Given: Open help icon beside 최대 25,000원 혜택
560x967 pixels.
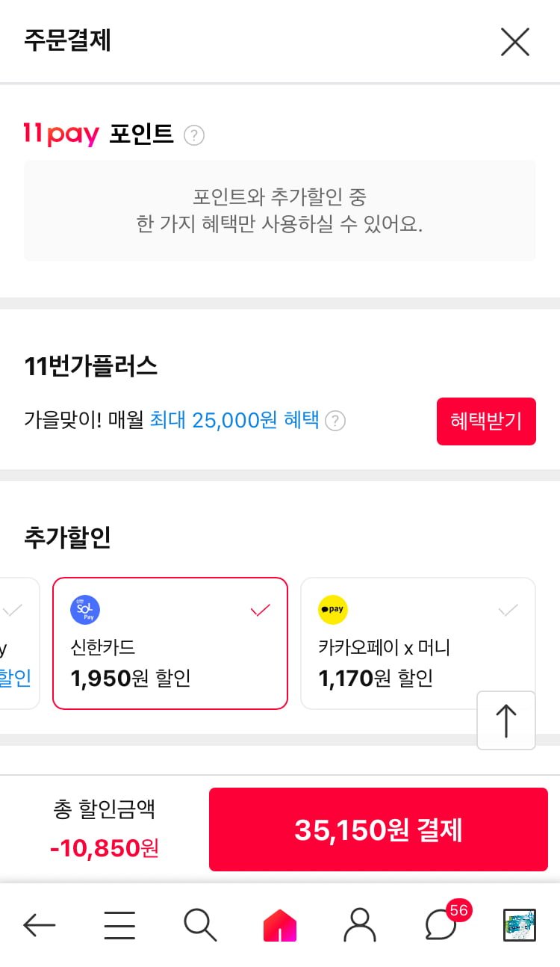Looking at the screenshot, I should pyautogui.click(x=336, y=421).
